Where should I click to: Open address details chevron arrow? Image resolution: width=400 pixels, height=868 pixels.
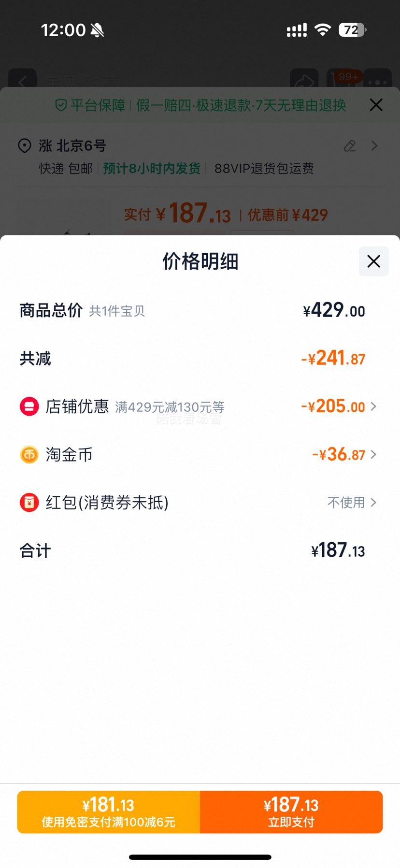pos(374,145)
